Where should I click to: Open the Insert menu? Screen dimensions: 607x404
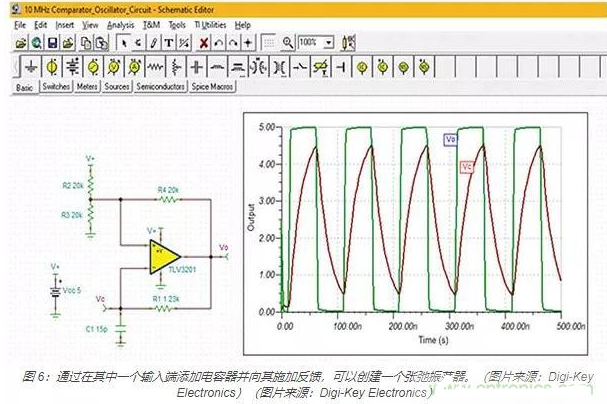[x=64, y=25]
